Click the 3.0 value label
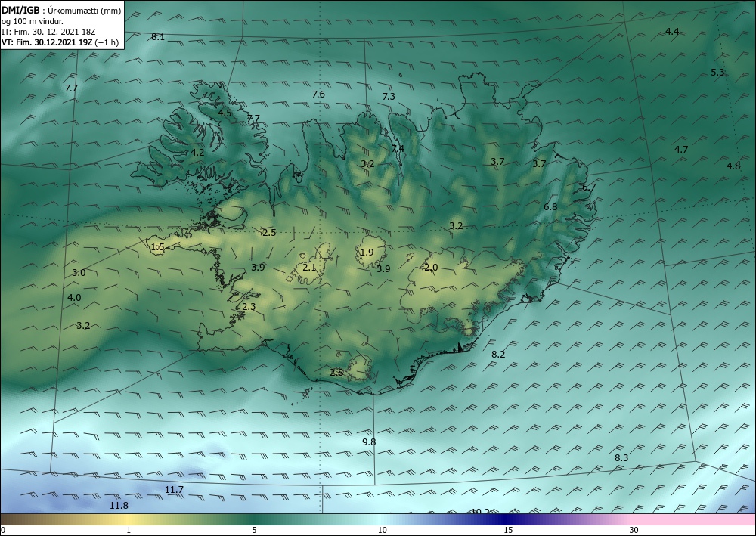The image size is (756, 536). click(79, 273)
